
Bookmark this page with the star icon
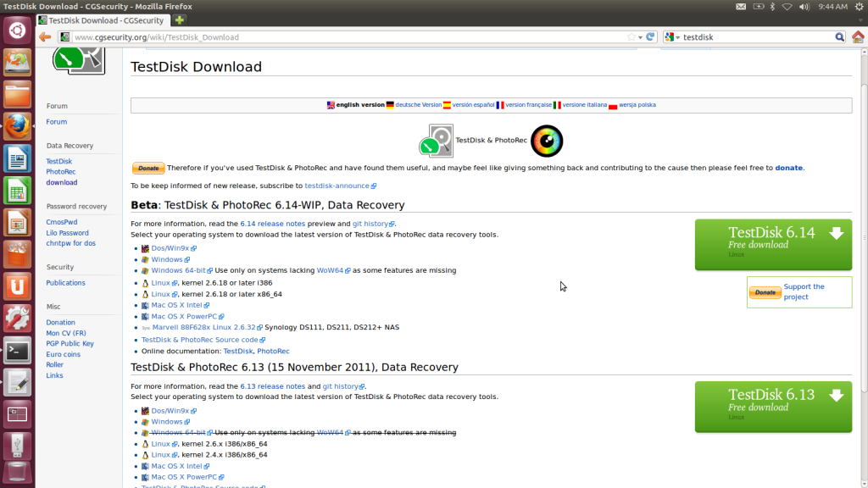(x=631, y=37)
